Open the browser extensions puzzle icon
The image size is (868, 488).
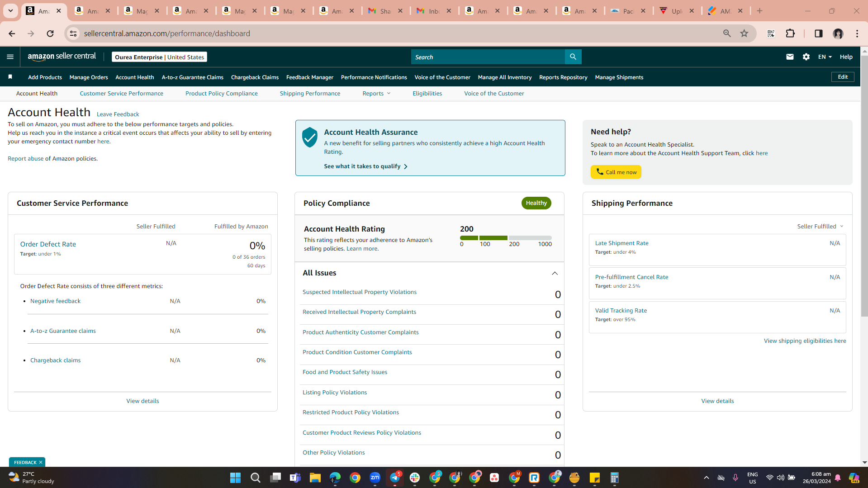tap(790, 33)
